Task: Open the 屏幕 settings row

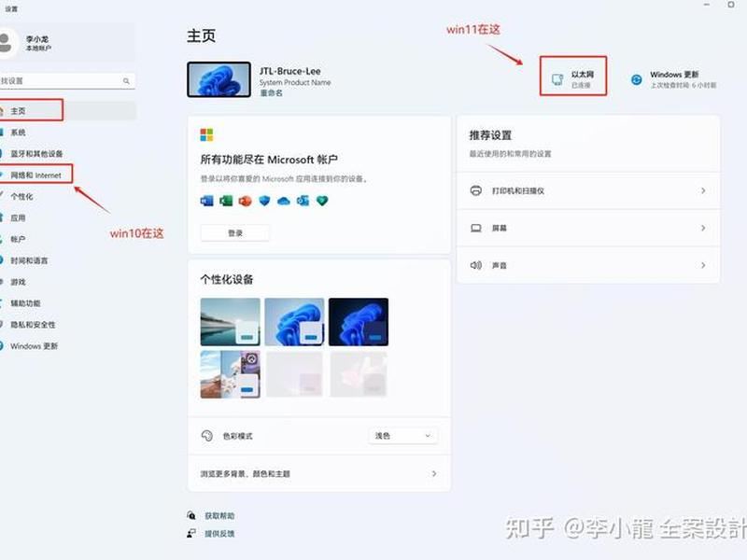Action: (588, 228)
